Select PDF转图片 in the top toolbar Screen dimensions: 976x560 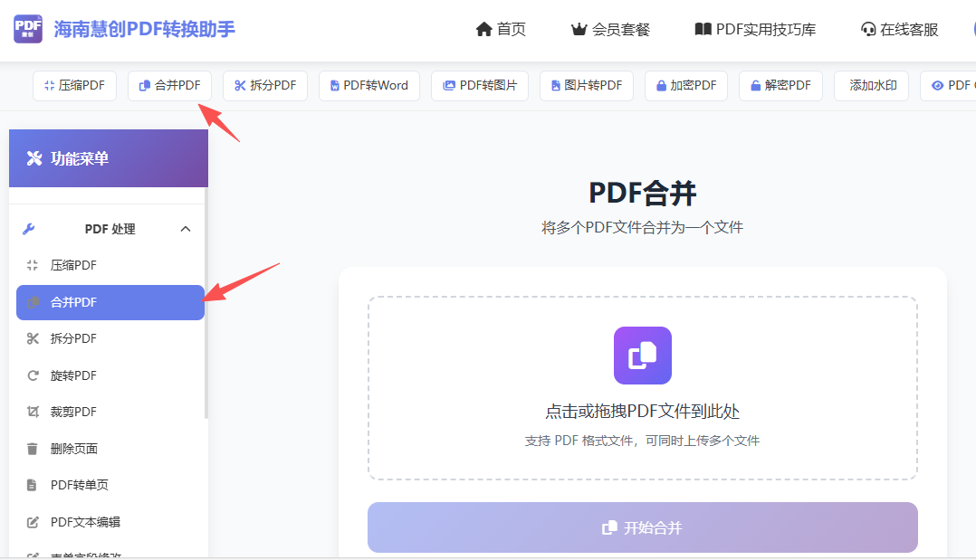pyautogui.click(x=480, y=85)
